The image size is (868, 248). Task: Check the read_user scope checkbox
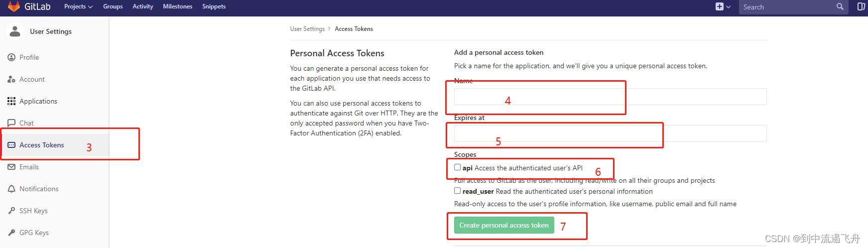(457, 191)
